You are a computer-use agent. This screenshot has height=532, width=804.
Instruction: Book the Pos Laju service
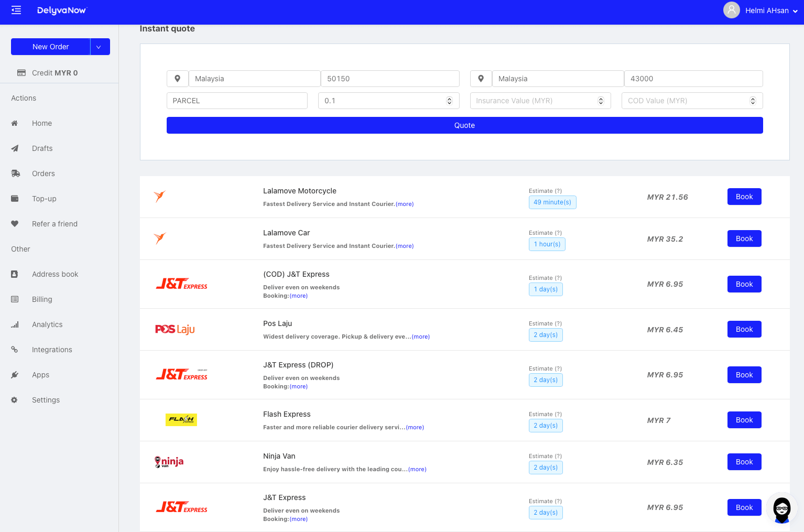[744, 329]
